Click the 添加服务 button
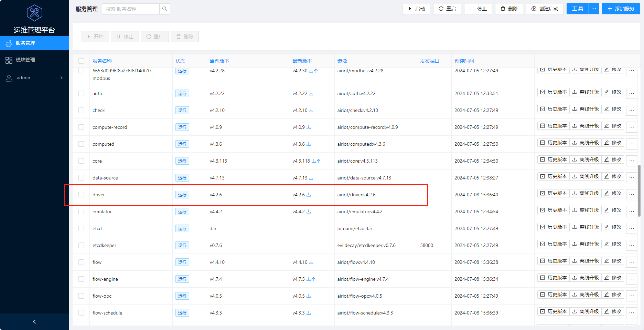Viewport: 644px width, 330px height. [621, 9]
